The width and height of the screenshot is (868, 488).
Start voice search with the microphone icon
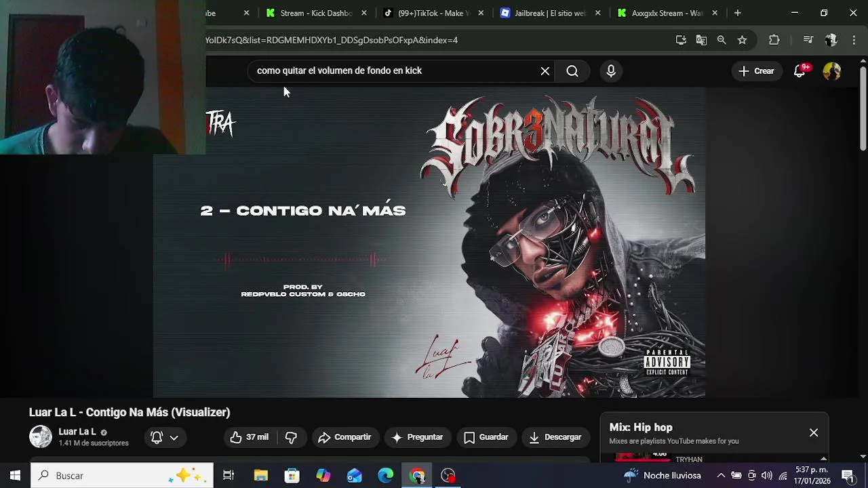coord(611,71)
